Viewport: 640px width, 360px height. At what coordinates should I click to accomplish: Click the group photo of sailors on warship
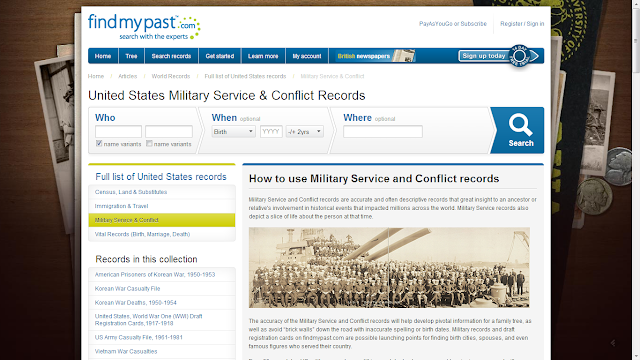(389, 267)
